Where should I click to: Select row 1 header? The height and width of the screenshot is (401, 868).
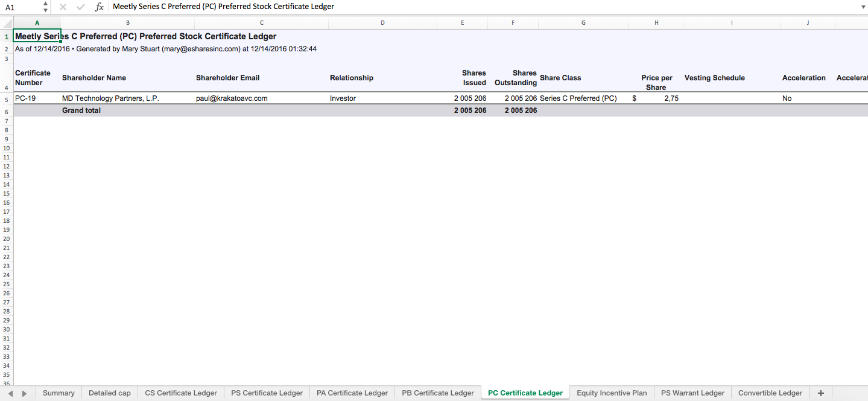(x=7, y=37)
